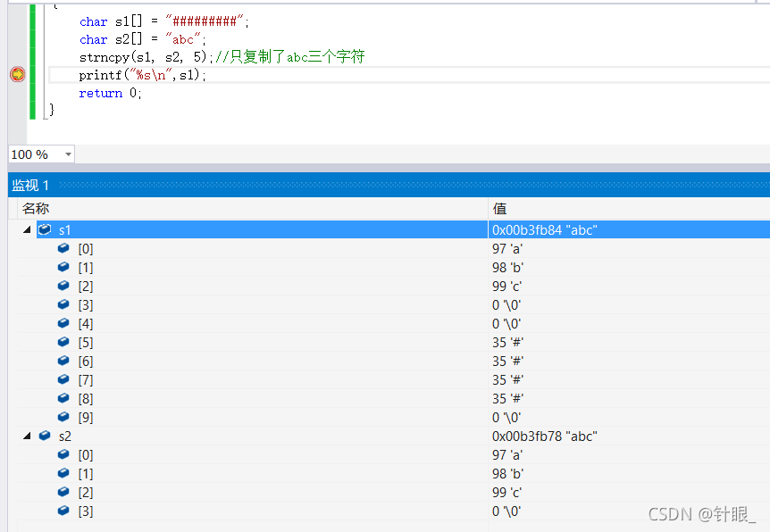Click the cube icon of s1 [2]
The image size is (770, 532).
click(x=63, y=286)
